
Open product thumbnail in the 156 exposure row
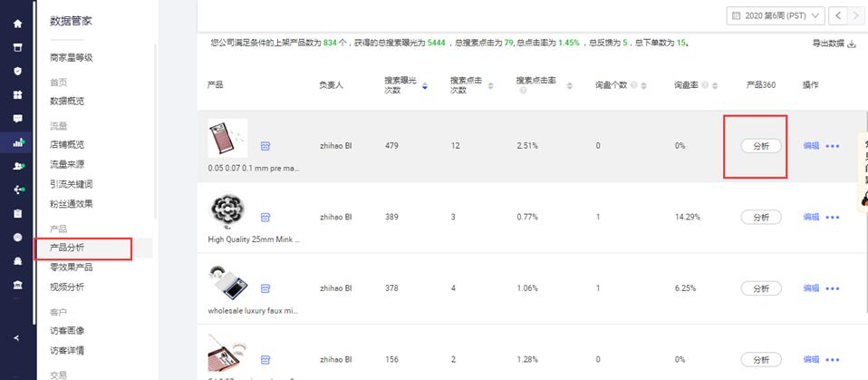(x=227, y=354)
